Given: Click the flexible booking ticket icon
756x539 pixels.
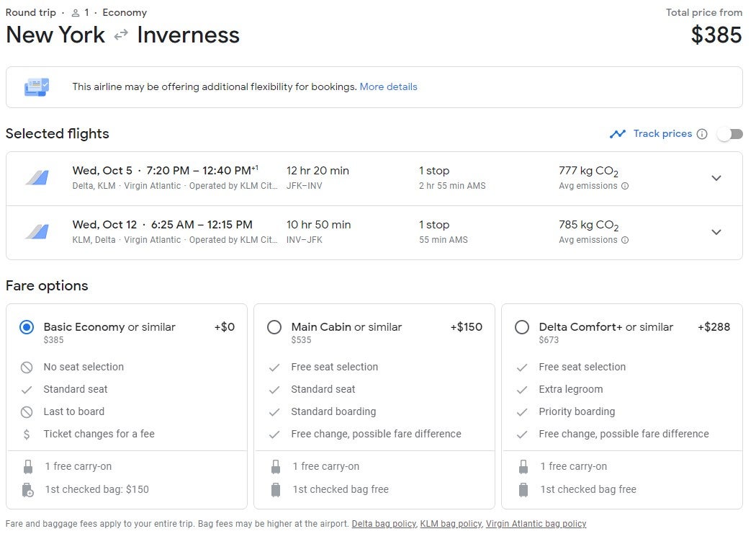Looking at the screenshot, I should [37, 87].
